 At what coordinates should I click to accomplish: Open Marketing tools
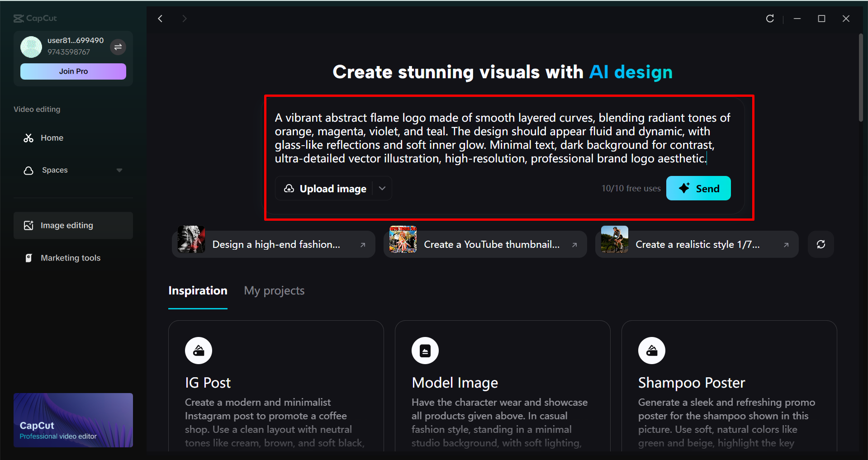(73, 258)
